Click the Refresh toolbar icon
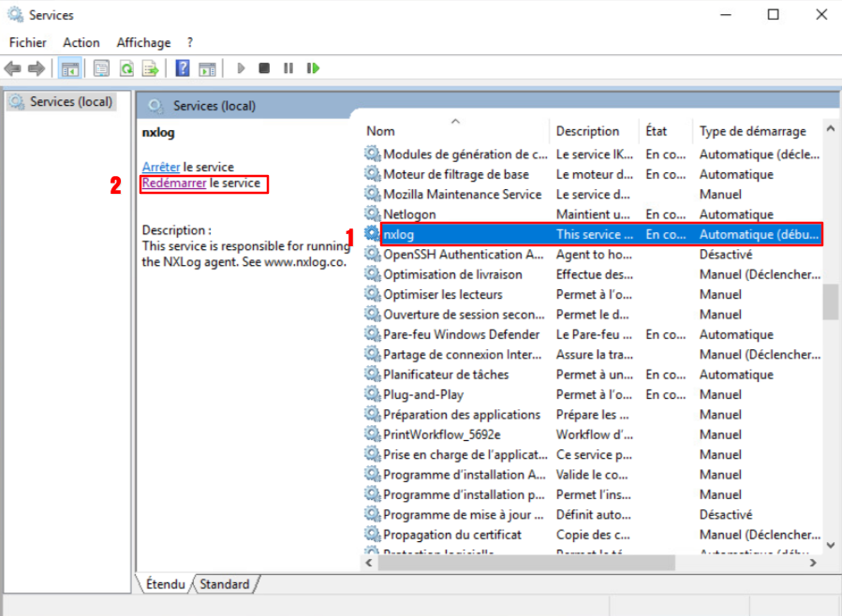This screenshot has width=842, height=616. (126, 68)
